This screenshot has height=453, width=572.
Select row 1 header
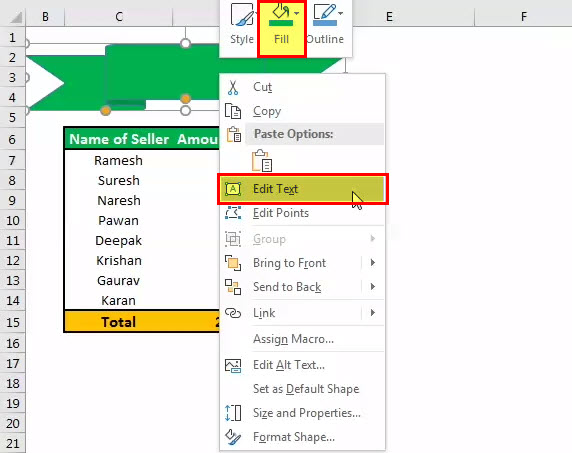[x=12, y=38]
